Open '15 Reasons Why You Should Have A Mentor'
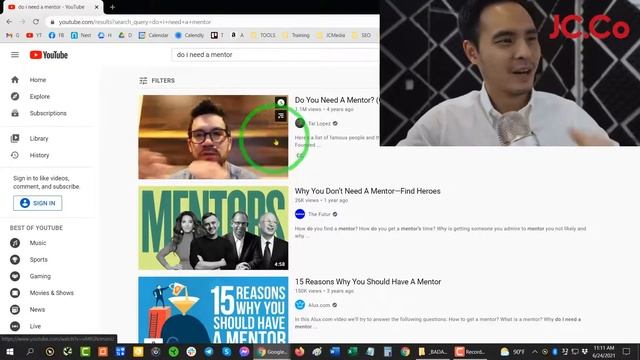Image resolution: width=640 pixels, height=360 pixels. click(x=368, y=282)
